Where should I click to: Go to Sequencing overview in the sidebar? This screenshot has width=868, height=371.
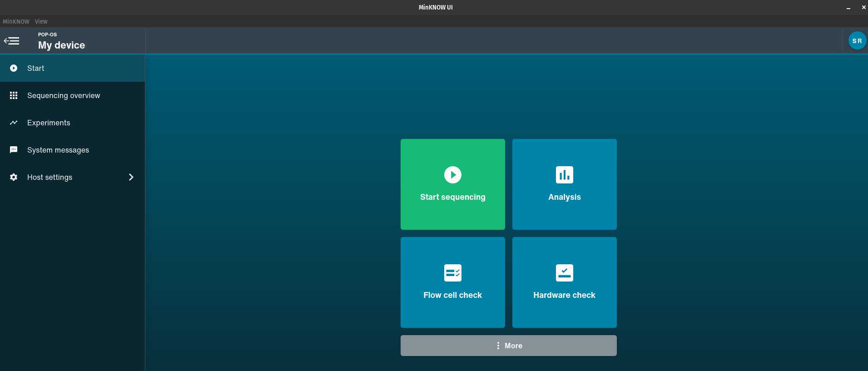click(72, 95)
